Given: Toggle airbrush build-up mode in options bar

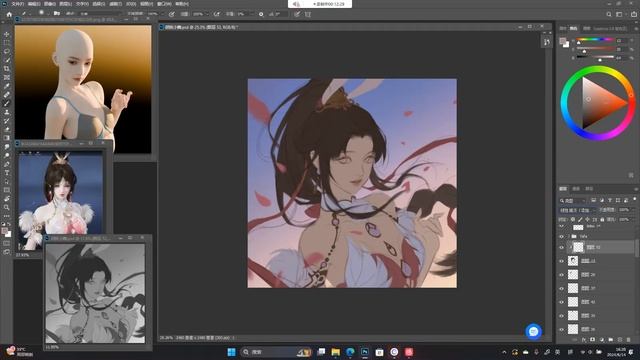Looking at the screenshot, I should tap(217, 14).
